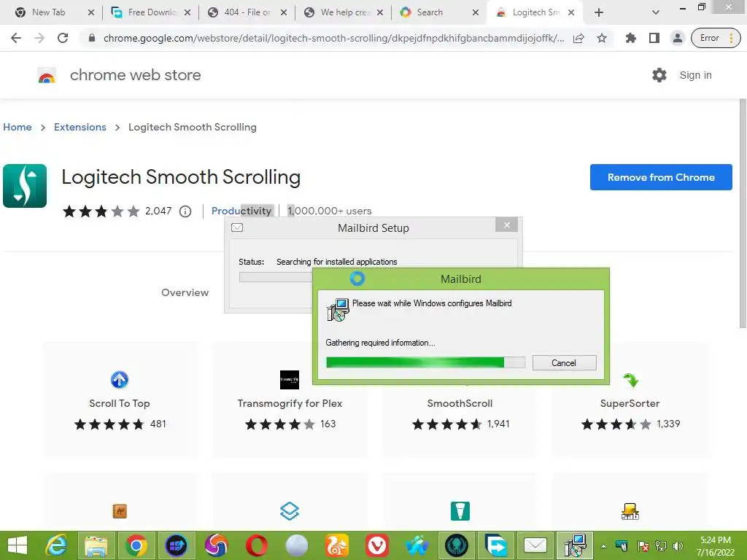Open Windows Installer taskbar icon
The height and width of the screenshot is (560, 747).
[x=575, y=545]
